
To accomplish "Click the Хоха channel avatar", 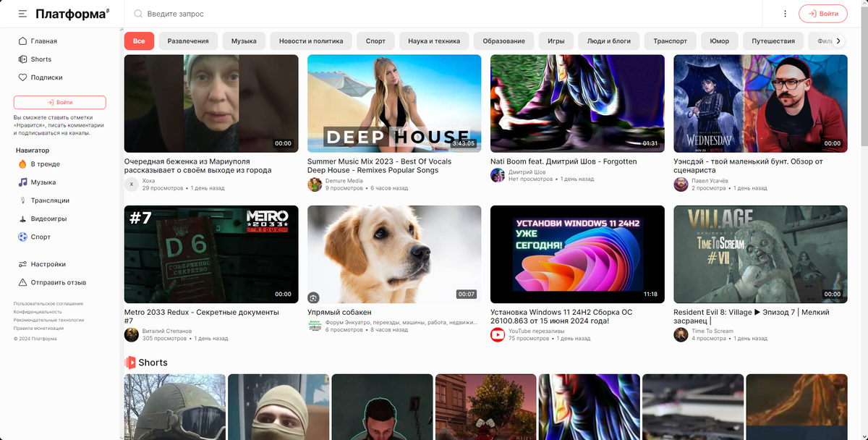I will tap(132, 184).
